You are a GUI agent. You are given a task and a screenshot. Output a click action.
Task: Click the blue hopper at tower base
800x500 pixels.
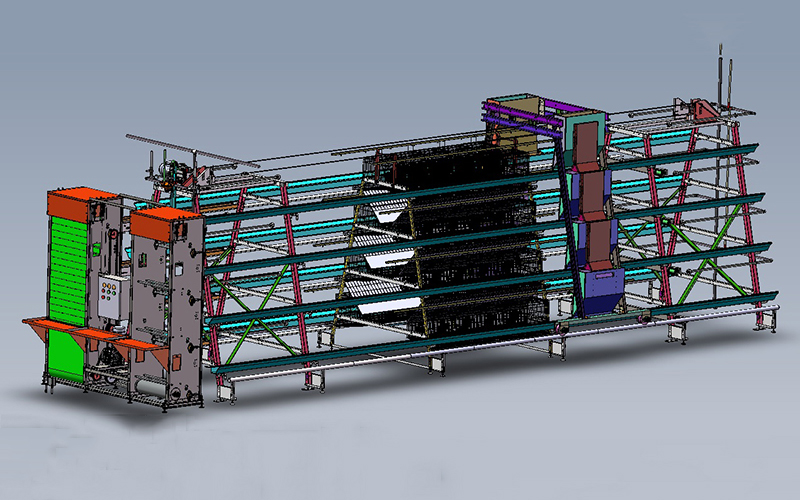click(599, 289)
